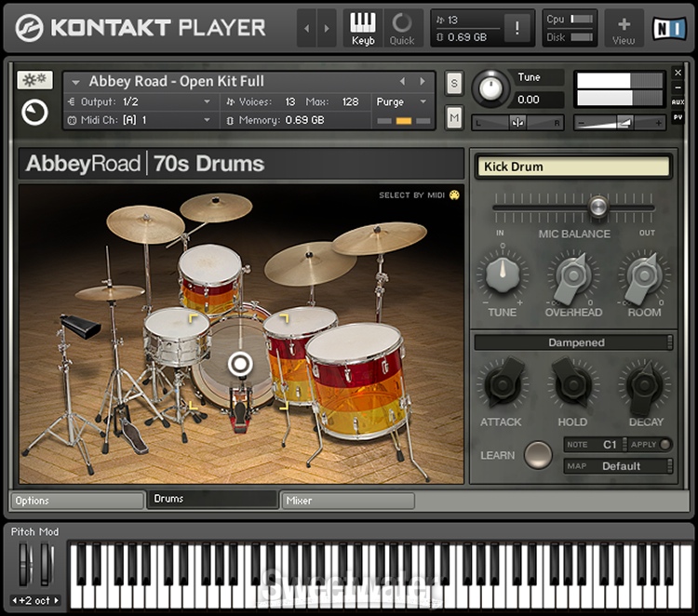Viewport: 698px width, 616px height.
Task: Toggle the Keyb on-screen keyboard button
Action: tap(363, 29)
